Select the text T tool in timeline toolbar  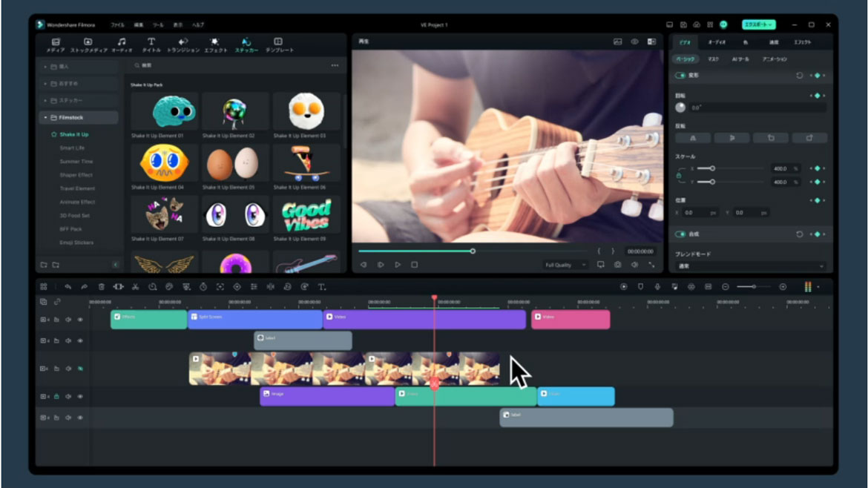322,287
